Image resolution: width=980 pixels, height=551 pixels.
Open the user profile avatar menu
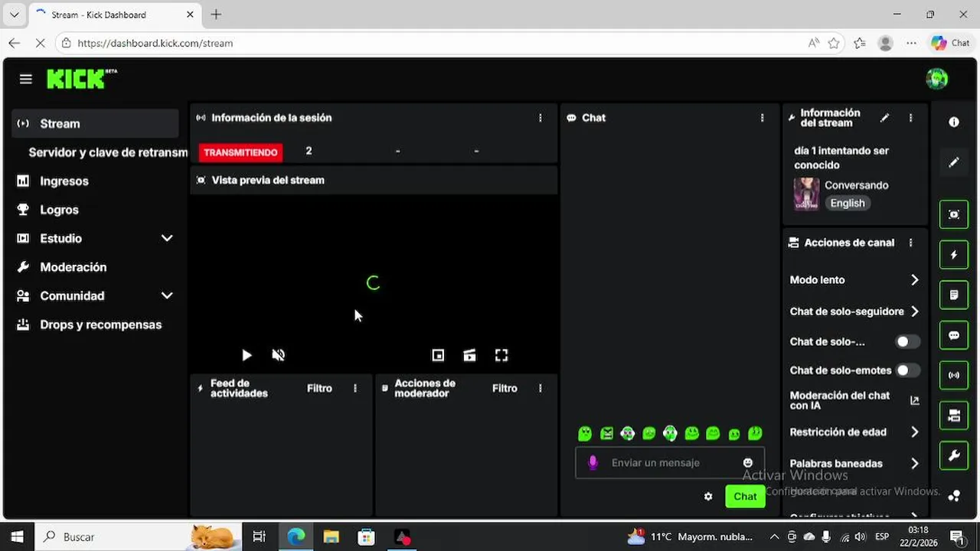936,78
